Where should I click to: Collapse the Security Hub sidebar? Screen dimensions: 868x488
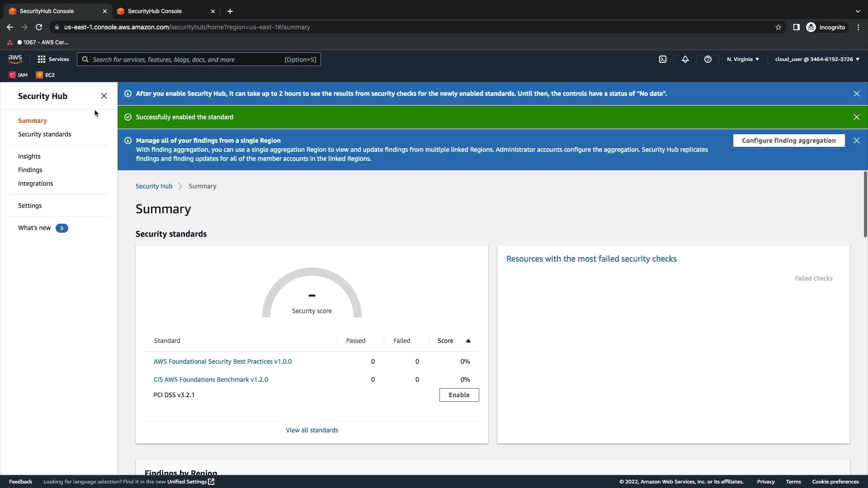[x=104, y=96]
